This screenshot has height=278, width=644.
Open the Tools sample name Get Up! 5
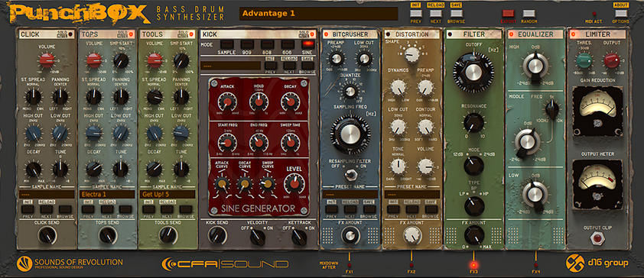(168, 194)
